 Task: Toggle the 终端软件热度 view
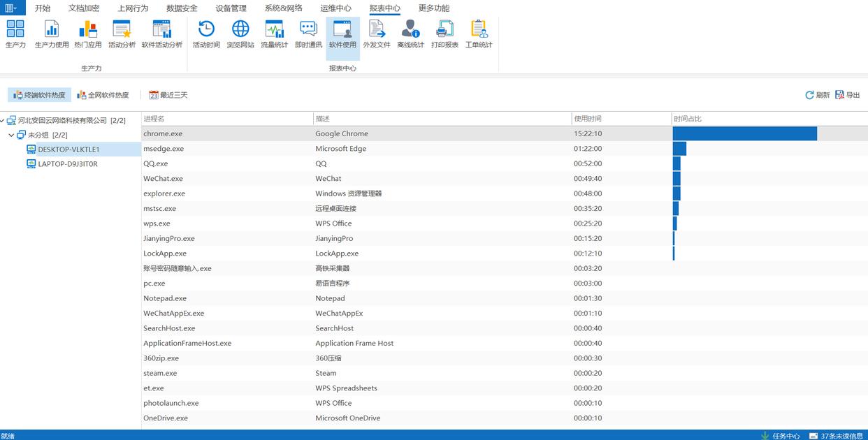tap(39, 95)
